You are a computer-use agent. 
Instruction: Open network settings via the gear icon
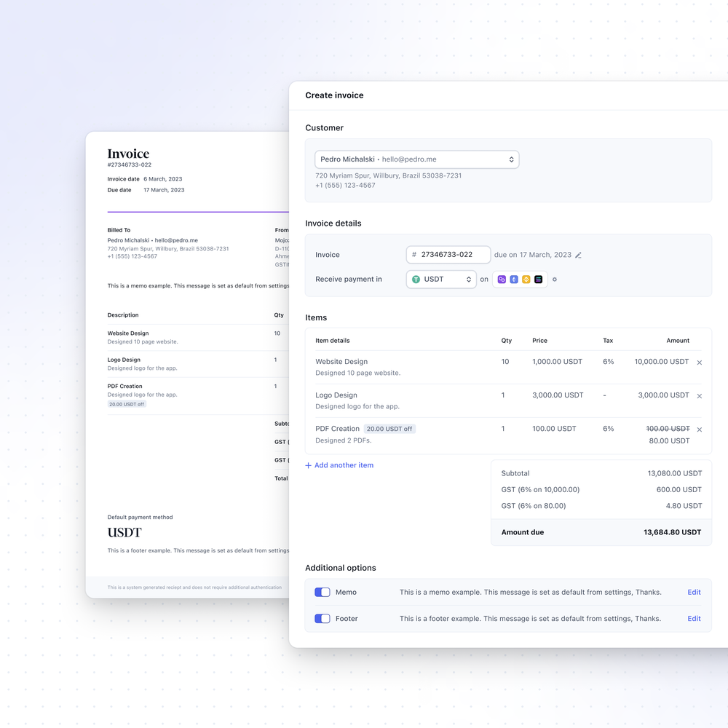coord(555,279)
